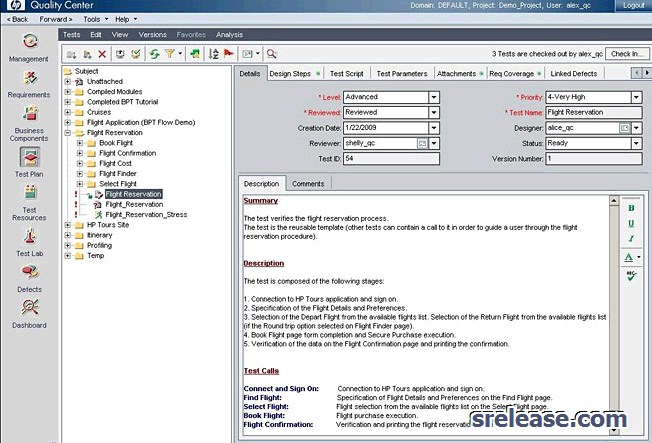Click the font color A icon

[629, 257]
